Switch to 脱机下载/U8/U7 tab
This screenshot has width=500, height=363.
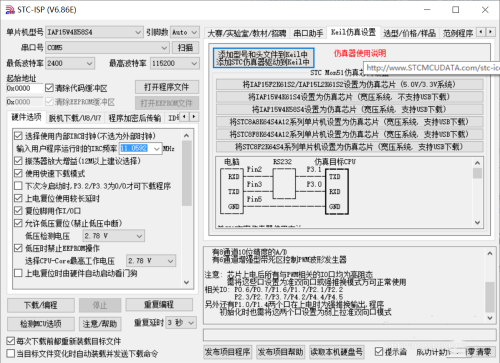coord(75,118)
